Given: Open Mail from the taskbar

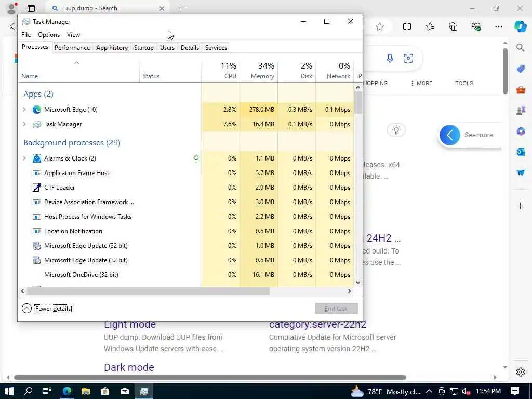Looking at the screenshot, I should tap(125, 392).
